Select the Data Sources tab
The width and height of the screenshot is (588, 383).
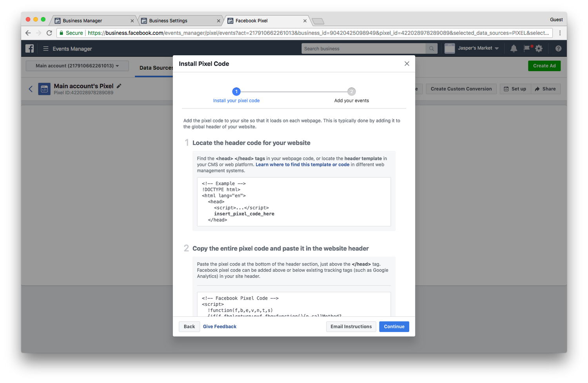pos(156,68)
